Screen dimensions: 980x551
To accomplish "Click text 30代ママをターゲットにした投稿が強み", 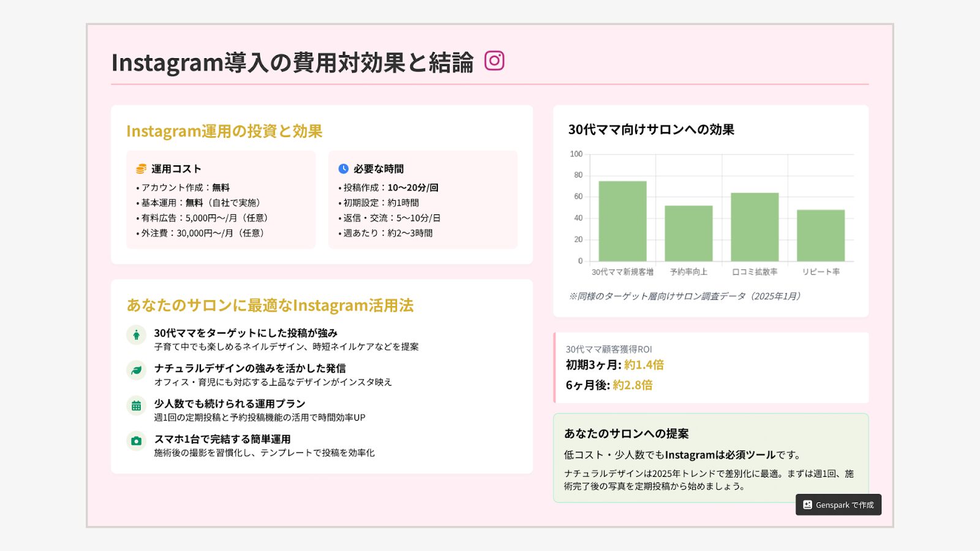I will click(246, 333).
